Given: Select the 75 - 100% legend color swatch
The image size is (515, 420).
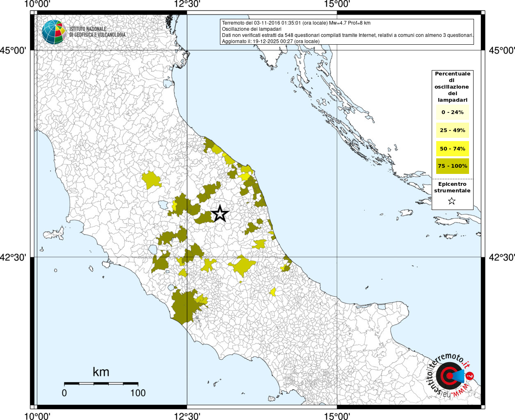Looking at the screenshot, I should point(452,166).
